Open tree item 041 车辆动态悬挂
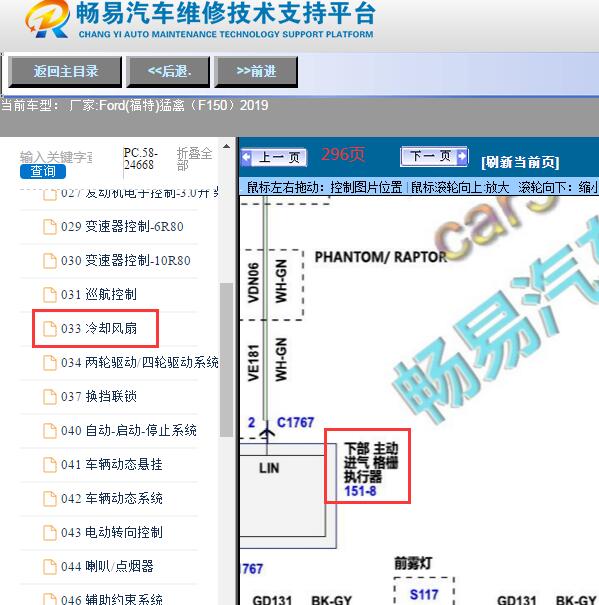This screenshot has width=599, height=605. (x=112, y=464)
